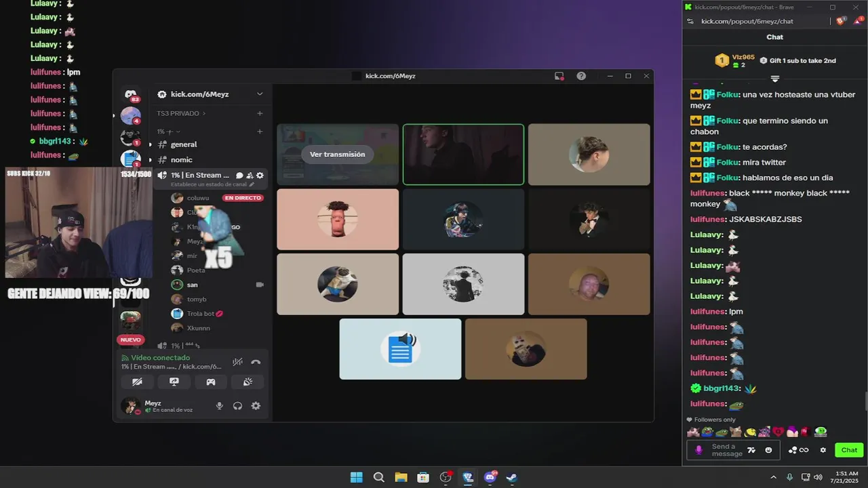This screenshot has width=868, height=488.
Task: Select the Trola bot document-speaker tile
Action: tap(400, 349)
